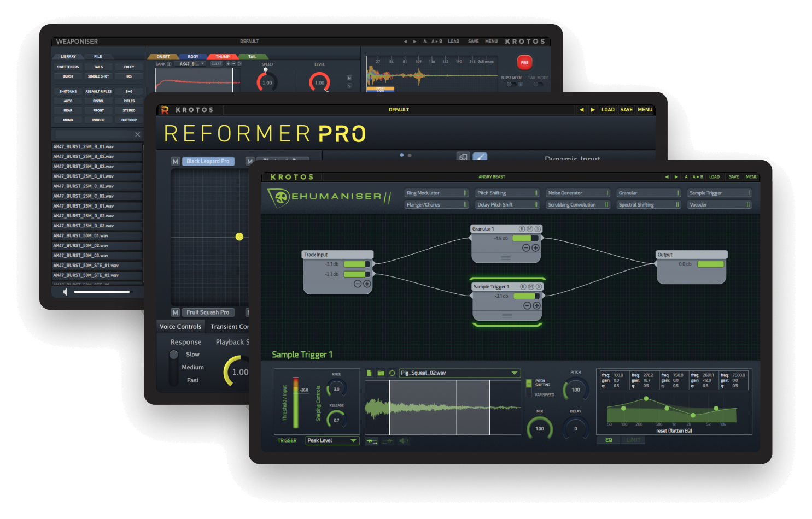Open the EQ tab in Dehumaniser

click(609, 440)
